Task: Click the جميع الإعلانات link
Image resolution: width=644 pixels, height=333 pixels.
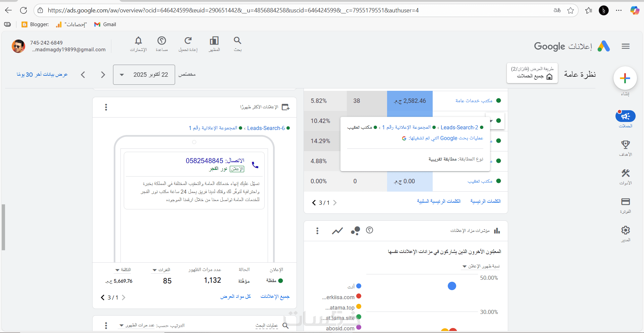Action: click(x=275, y=296)
